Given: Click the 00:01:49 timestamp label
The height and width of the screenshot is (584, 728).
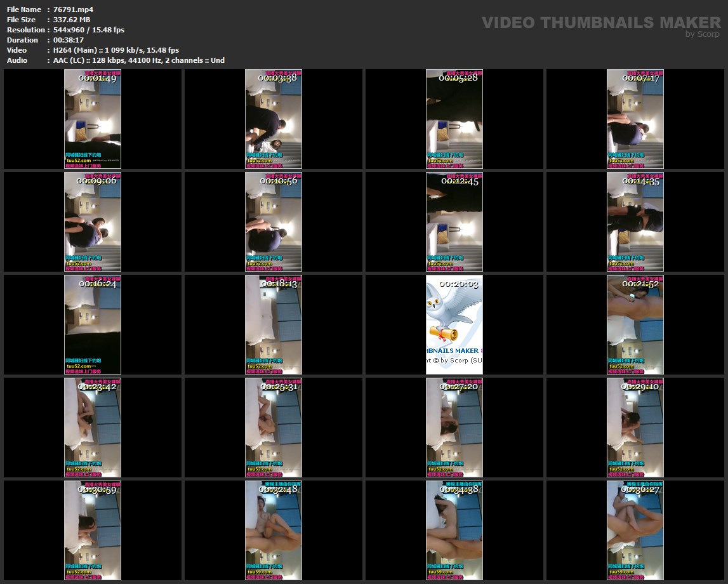Looking at the screenshot, I should pos(97,78).
